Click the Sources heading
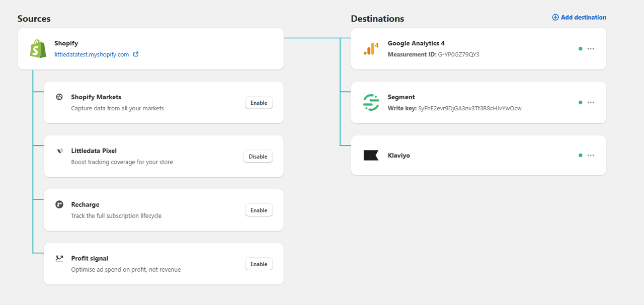 [34, 19]
